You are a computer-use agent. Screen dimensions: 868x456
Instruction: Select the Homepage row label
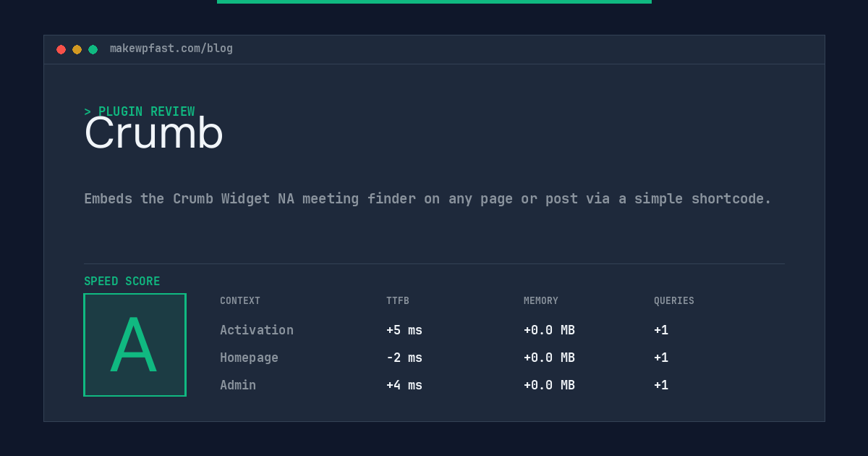click(x=249, y=358)
